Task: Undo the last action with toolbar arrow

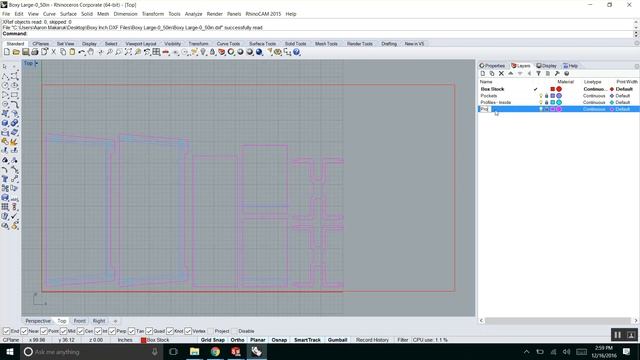Action: (x=82, y=52)
